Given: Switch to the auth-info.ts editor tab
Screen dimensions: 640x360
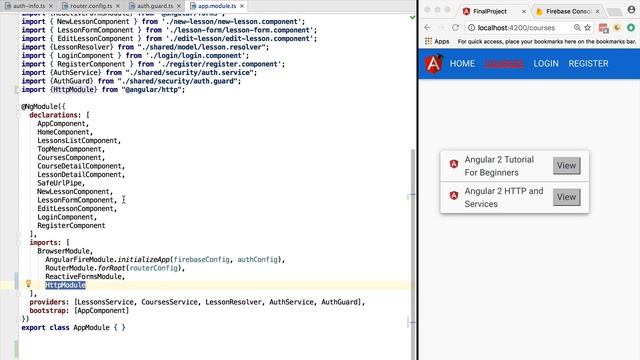Looking at the screenshot, I should (29, 6).
